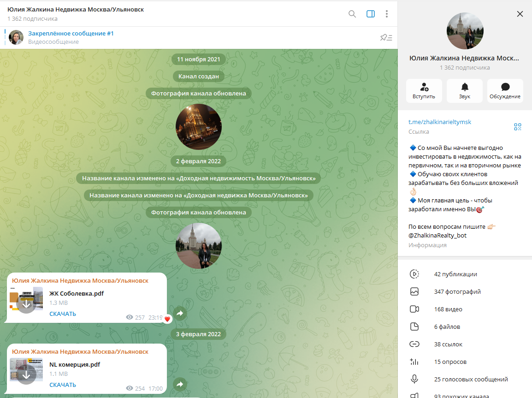Viewport: 532px width, 398px height.
Task: Click the files document icon
Action: [x=414, y=327]
